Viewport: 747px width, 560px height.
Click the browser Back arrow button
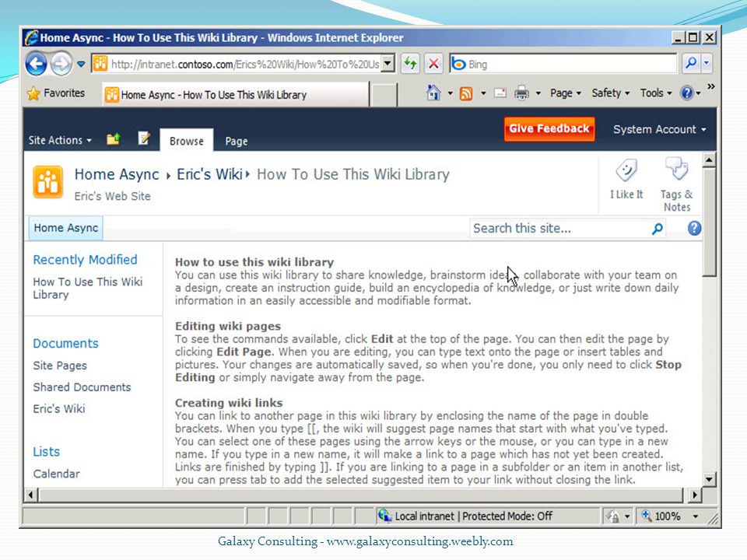37,63
